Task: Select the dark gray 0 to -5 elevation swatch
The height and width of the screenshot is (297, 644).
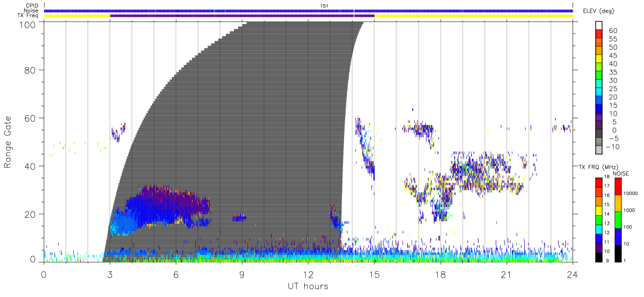Action: (x=599, y=134)
